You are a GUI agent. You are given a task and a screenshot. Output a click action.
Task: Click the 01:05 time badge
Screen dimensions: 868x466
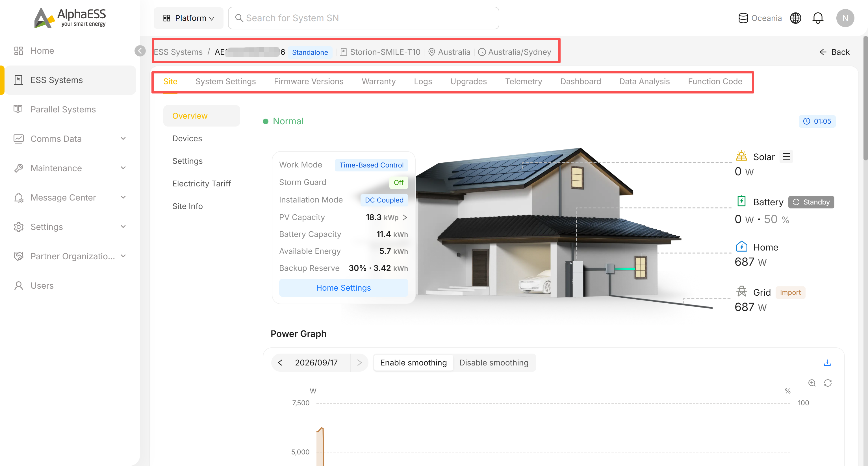[817, 121]
